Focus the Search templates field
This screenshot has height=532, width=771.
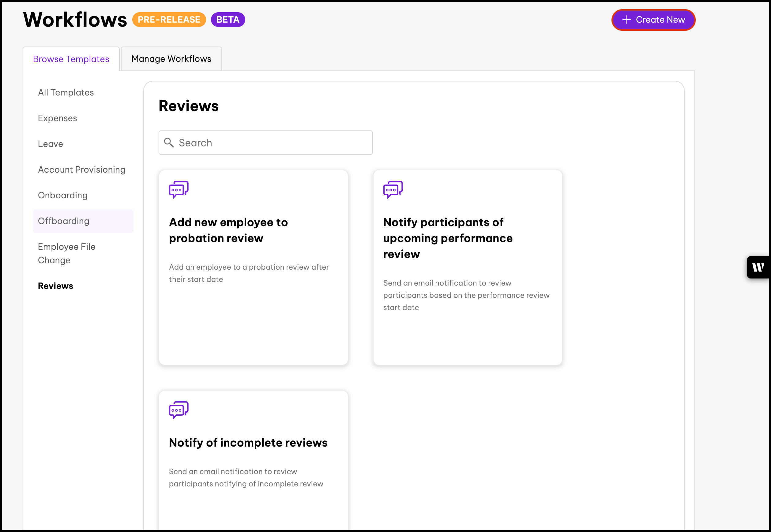tap(273, 143)
